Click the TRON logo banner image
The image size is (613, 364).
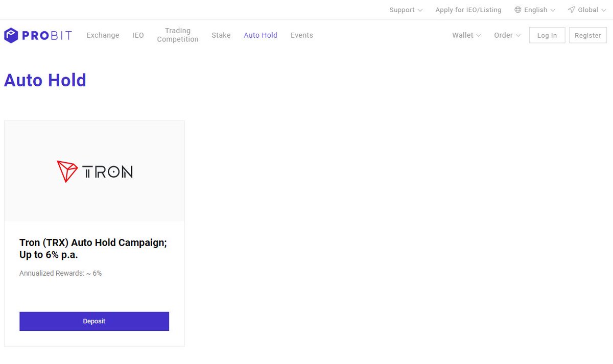(95, 172)
